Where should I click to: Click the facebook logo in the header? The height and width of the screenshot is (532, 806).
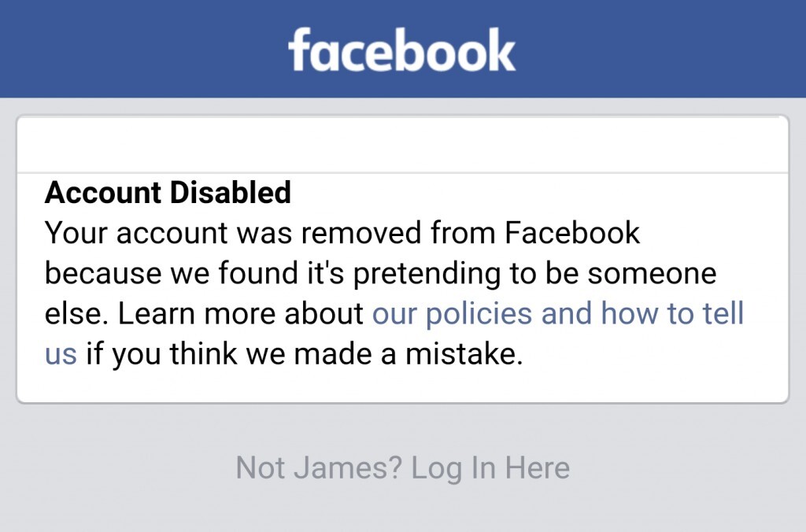pyautogui.click(x=402, y=50)
